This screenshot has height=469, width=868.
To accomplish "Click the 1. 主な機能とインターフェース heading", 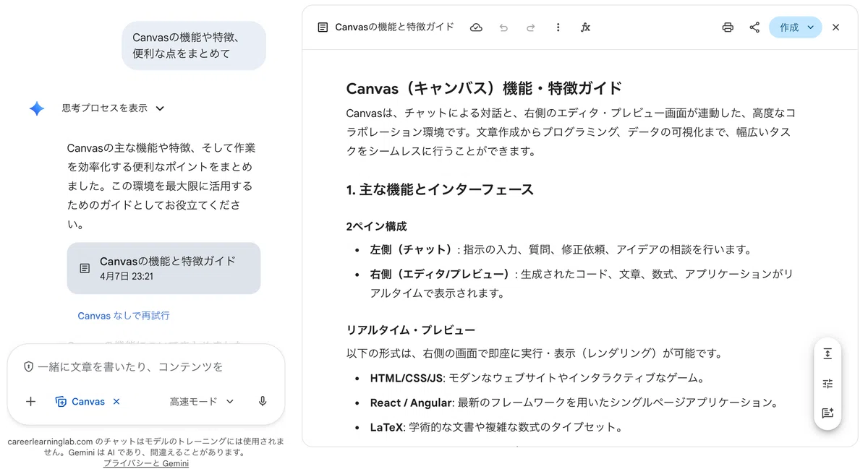I will tap(440, 190).
